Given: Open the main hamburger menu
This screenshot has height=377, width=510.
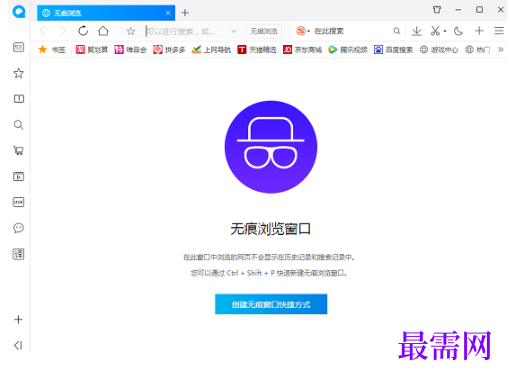Looking at the screenshot, I should pyautogui.click(x=499, y=31).
